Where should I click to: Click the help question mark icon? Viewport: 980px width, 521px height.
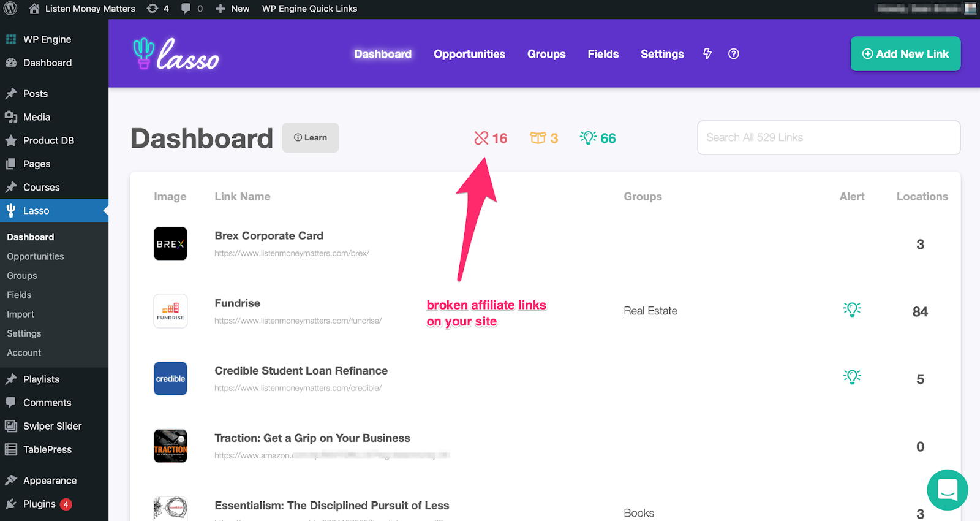click(734, 54)
